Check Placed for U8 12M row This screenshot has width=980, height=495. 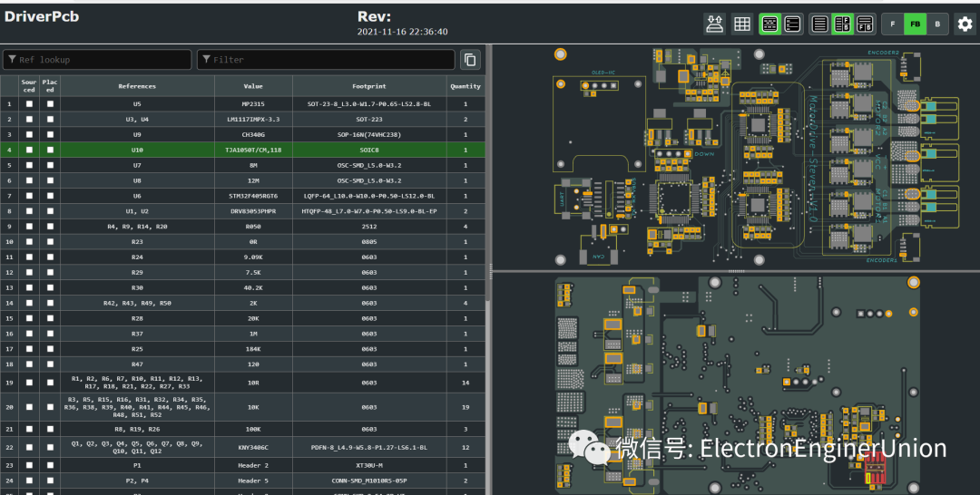tap(50, 180)
